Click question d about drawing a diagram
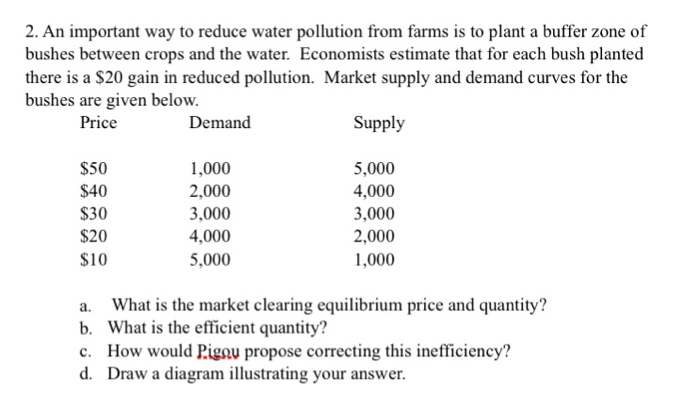700x393 pixels. pyautogui.click(x=243, y=374)
